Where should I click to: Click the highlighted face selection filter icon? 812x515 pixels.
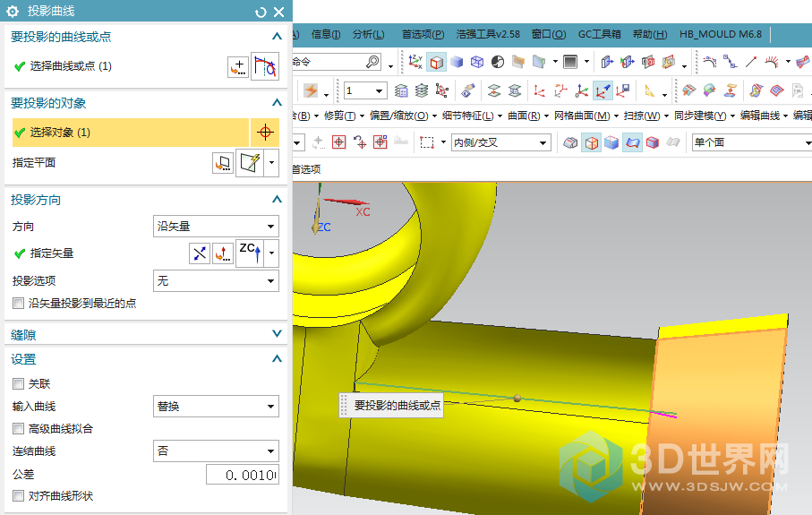point(632,142)
